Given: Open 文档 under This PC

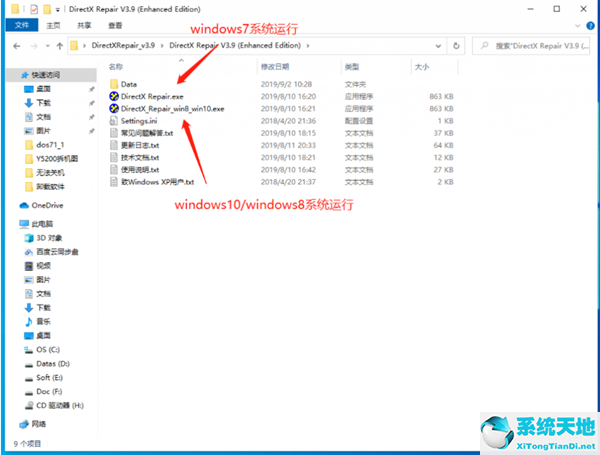Looking at the screenshot, I should click(x=43, y=294).
